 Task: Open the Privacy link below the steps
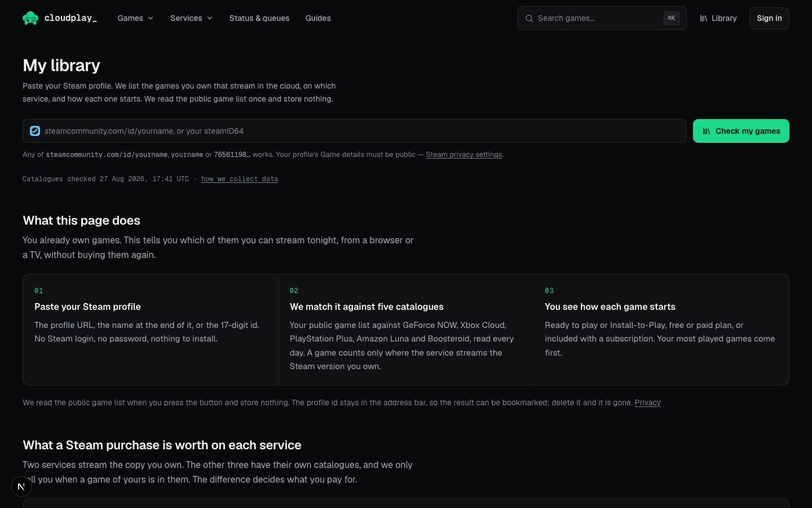(647, 402)
